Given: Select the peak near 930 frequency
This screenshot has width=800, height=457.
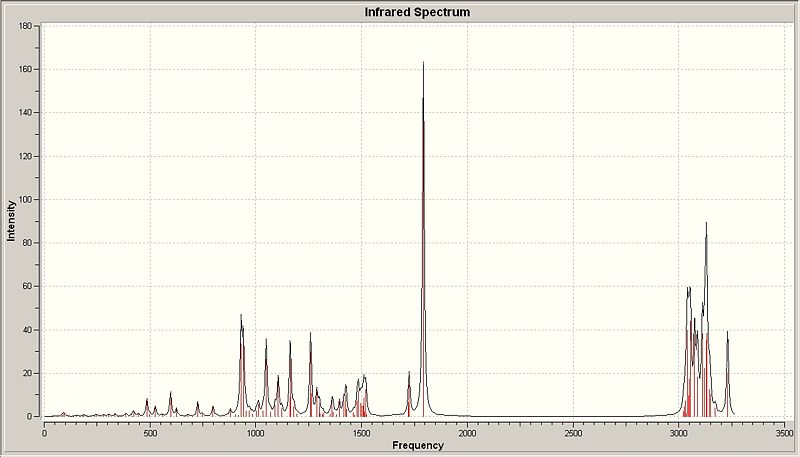Looking at the screenshot, I should coord(241,365).
